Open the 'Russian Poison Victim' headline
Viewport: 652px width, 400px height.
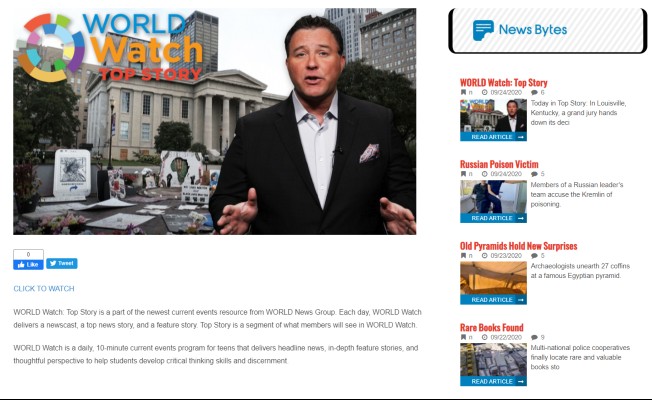pos(499,164)
